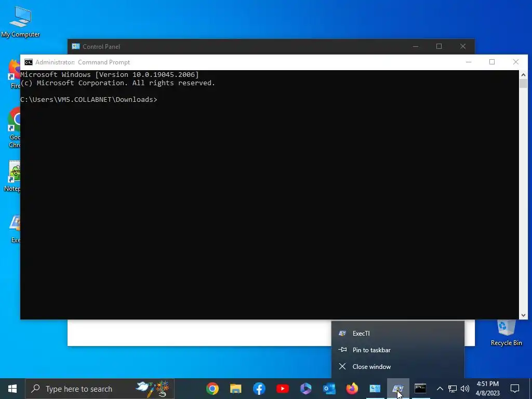Screen dimensions: 532x399
Task: Minimize the Control Panel window
Action: pyautogui.click(x=416, y=46)
